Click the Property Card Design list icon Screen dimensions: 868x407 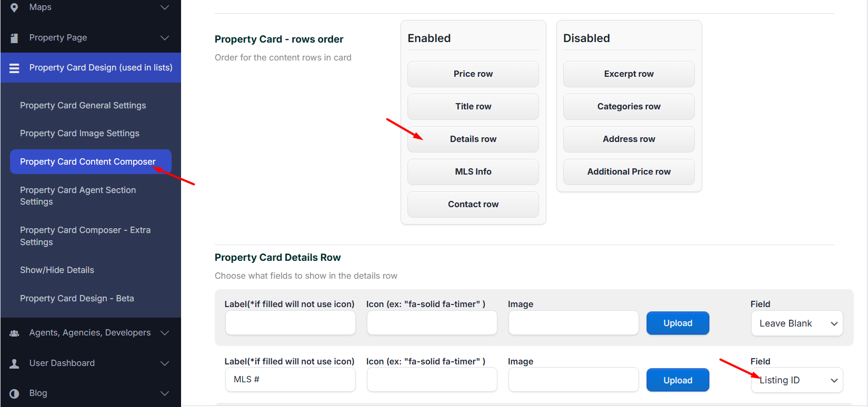pyautogui.click(x=14, y=68)
